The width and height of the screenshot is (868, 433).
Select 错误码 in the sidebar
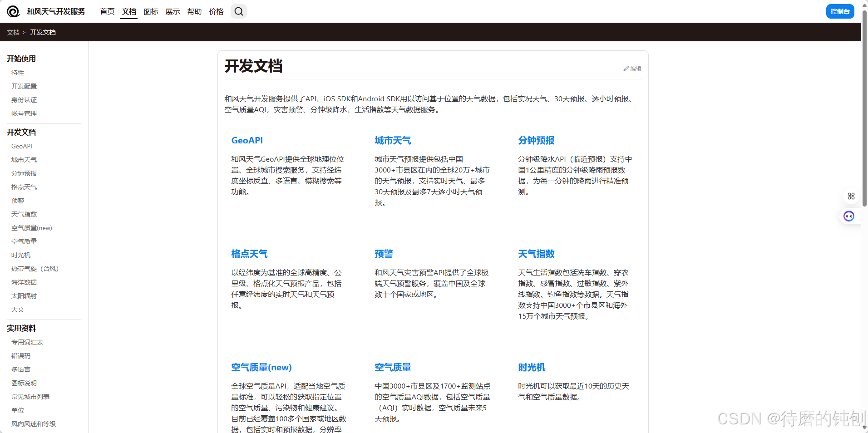point(21,356)
